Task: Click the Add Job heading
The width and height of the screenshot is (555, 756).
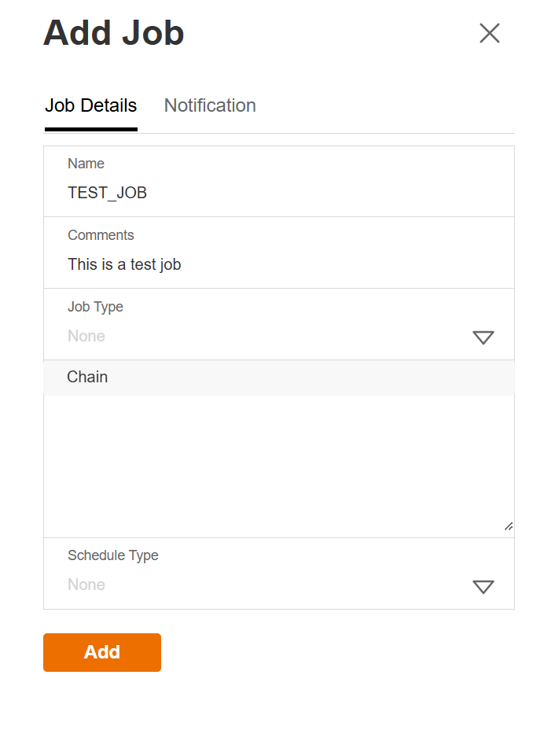Action: coord(113,33)
